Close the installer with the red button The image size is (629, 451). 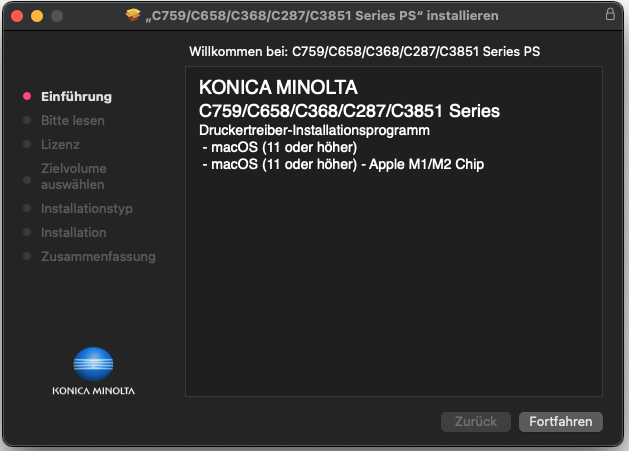click(x=19, y=16)
